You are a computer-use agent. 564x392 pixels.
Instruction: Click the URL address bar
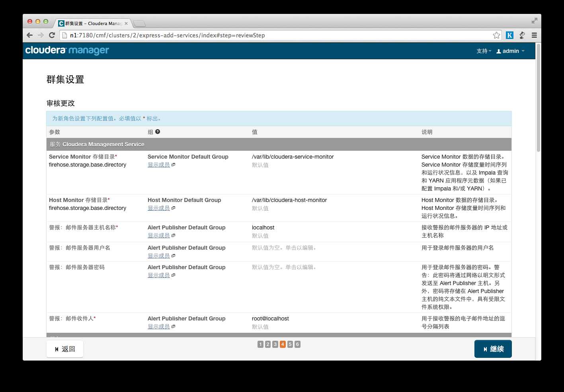click(276, 35)
